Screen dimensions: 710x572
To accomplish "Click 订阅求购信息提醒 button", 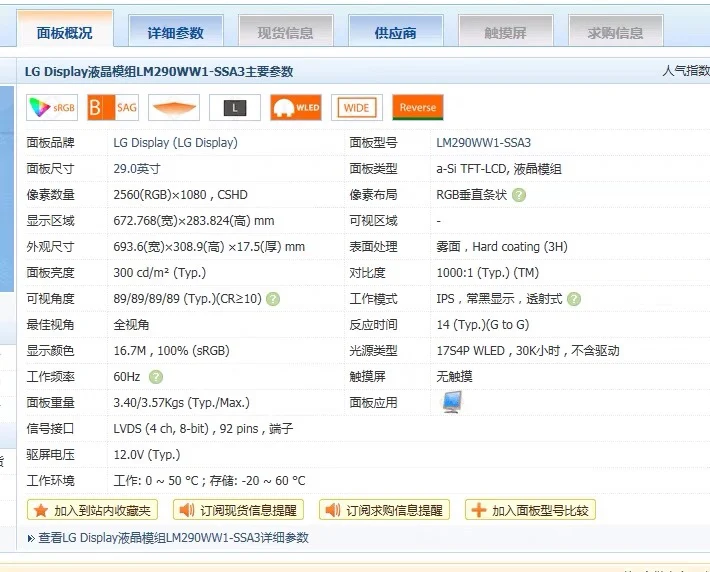I will click(x=384, y=510).
